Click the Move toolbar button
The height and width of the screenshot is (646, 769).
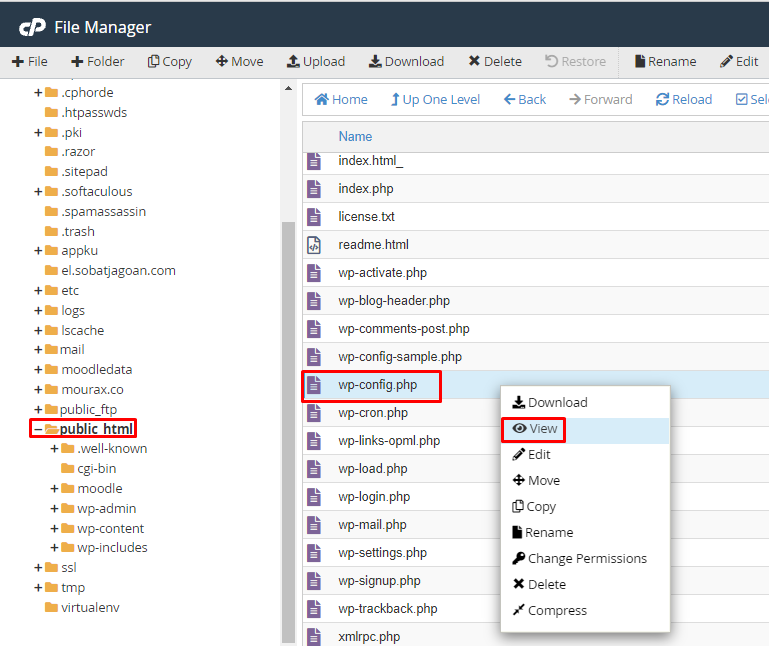pos(239,62)
